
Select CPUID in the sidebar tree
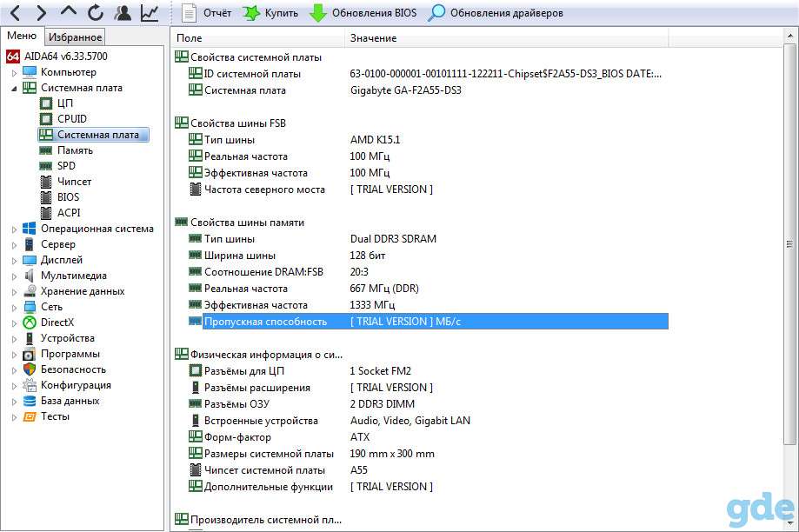pyautogui.click(x=72, y=119)
